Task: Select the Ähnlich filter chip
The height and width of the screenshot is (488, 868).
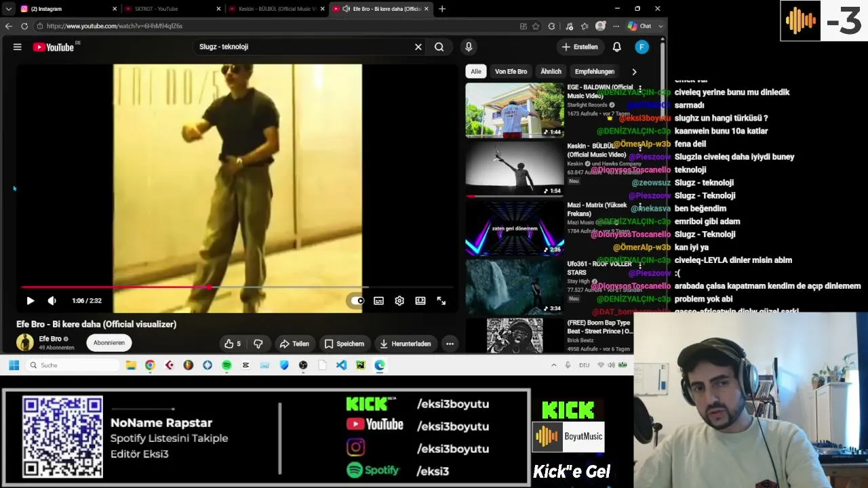Action: (x=551, y=71)
